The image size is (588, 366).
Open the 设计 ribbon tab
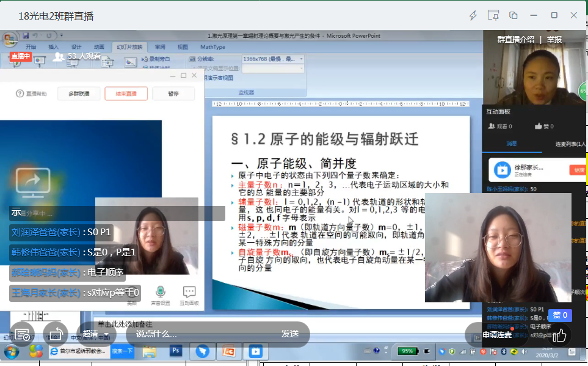pos(76,47)
